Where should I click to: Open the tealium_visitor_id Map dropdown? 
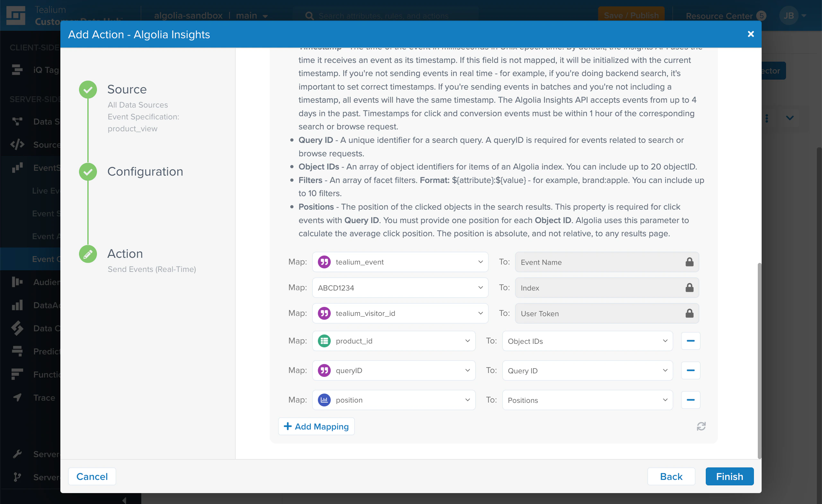point(400,313)
